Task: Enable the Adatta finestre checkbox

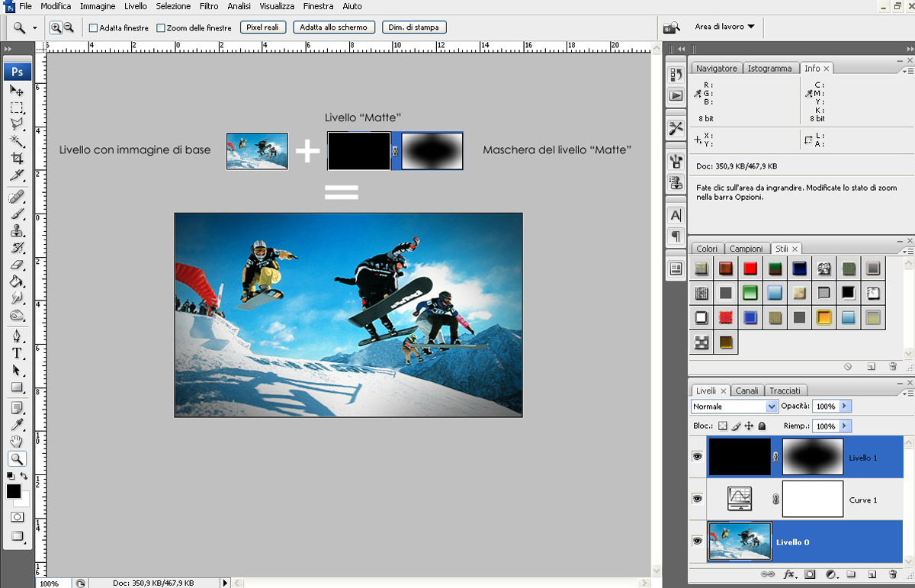Action: [x=94, y=28]
